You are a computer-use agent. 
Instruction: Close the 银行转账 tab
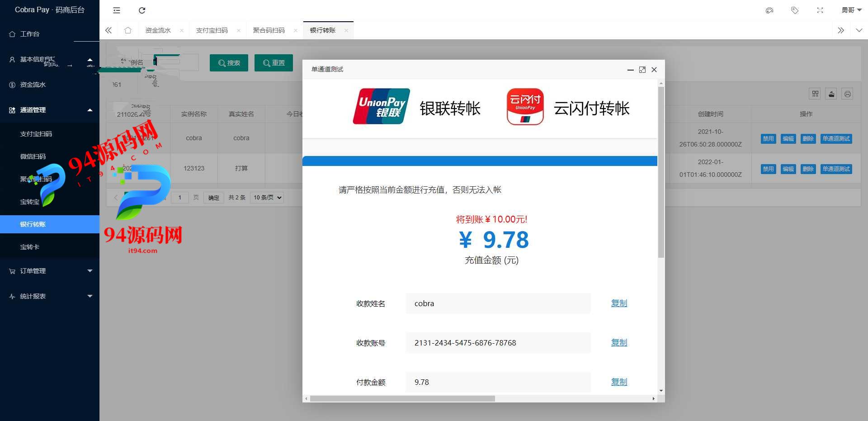[346, 30]
